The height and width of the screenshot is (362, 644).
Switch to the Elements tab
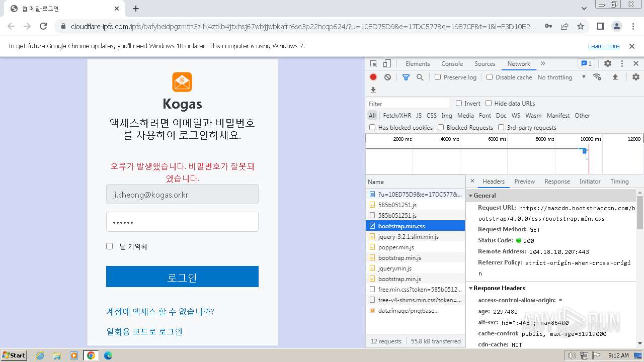(418, 64)
